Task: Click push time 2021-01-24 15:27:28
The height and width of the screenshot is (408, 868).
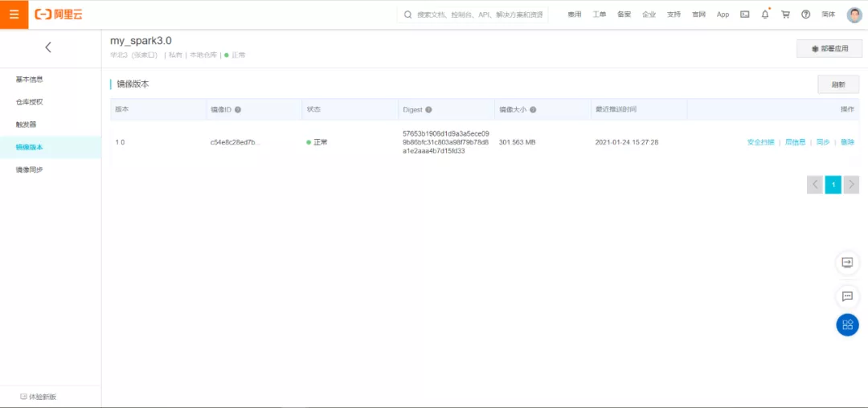Action: (x=627, y=142)
